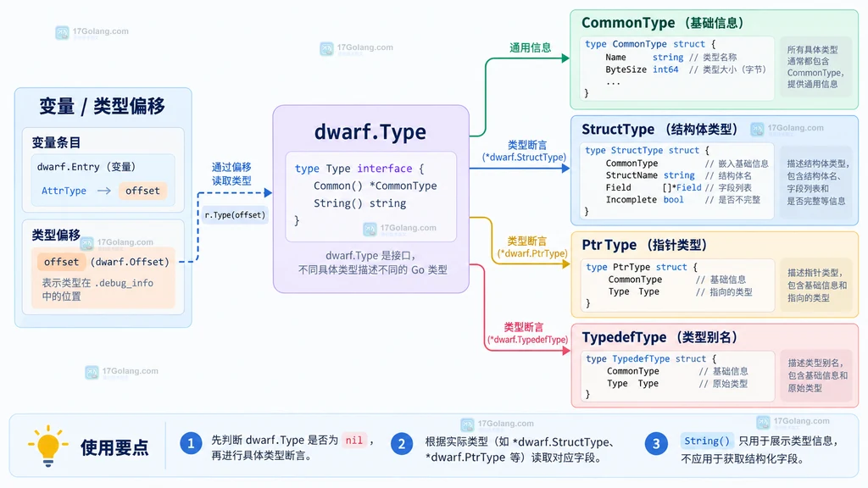
Task: Click the (*dwarf.StructType) assertion label
Action: tap(524, 157)
